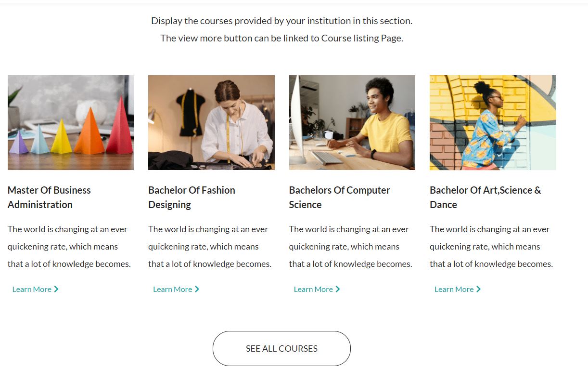Click Bachelor Of Art, Science & Dance heading
The height and width of the screenshot is (382, 588).
485,197
